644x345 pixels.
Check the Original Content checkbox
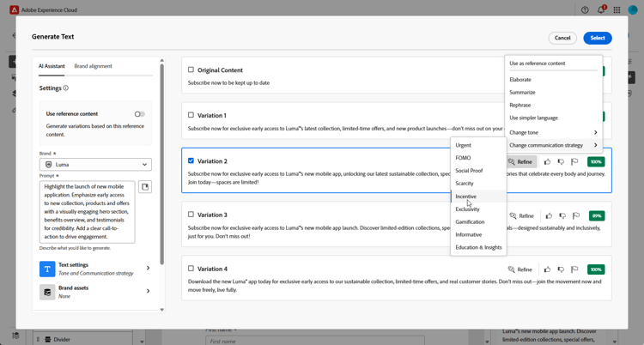[x=191, y=70]
